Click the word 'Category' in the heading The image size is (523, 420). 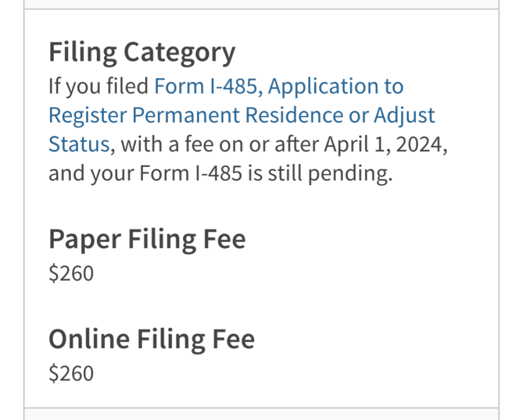(x=179, y=53)
